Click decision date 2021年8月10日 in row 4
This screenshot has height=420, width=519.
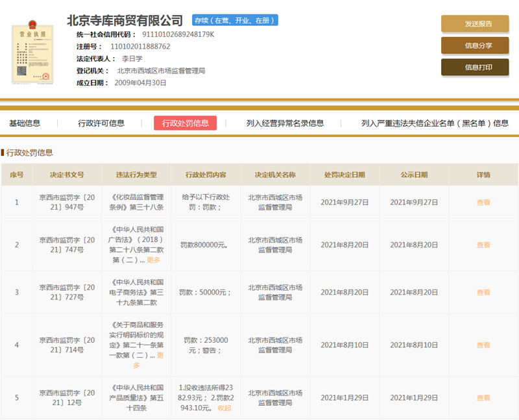tap(344, 345)
